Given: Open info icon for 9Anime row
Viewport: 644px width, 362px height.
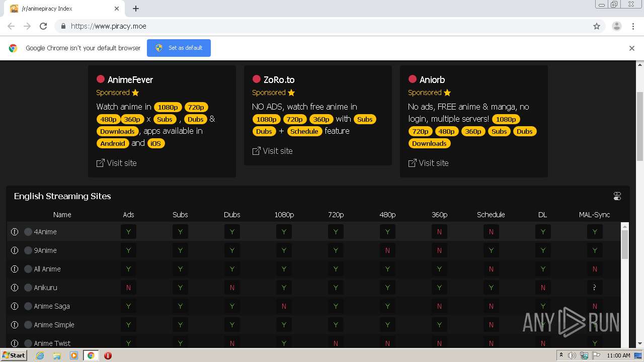Looking at the screenshot, I should click(x=15, y=250).
